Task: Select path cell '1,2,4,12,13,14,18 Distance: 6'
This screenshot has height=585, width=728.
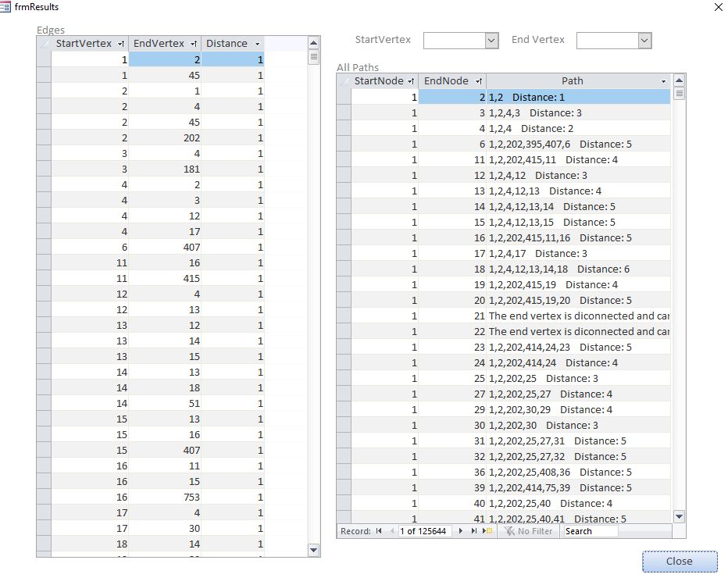Action: coord(578,269)
